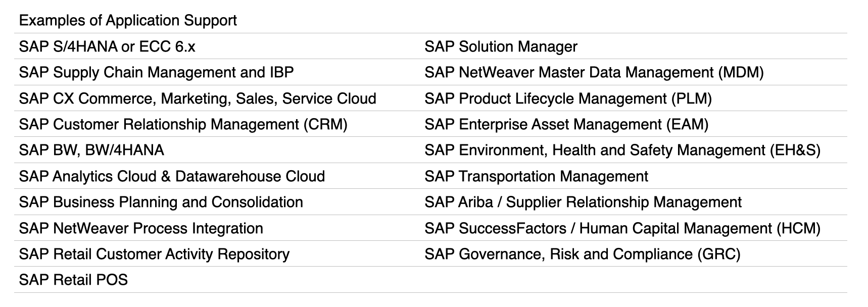Screen dimensions: 868x307
Task: Click 'SAP Environment, Health and Safety Management (EH&S)'
Action: pos(622,150)
